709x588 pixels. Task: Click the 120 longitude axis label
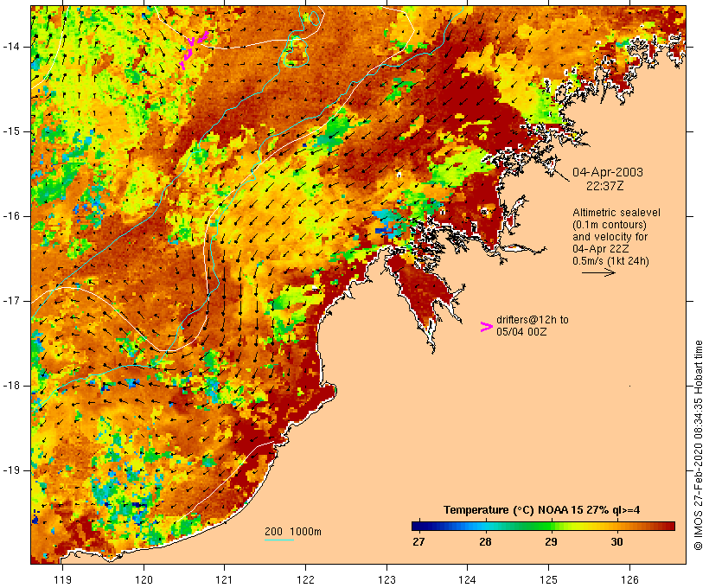pyautogui.click(x=144, y=579)
